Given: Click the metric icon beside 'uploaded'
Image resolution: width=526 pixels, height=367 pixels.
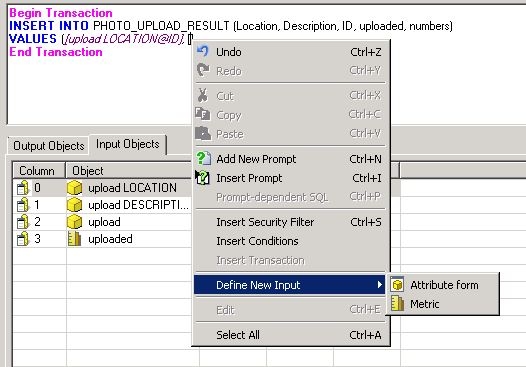Looking at the screenshot, I should pos(74,239).
